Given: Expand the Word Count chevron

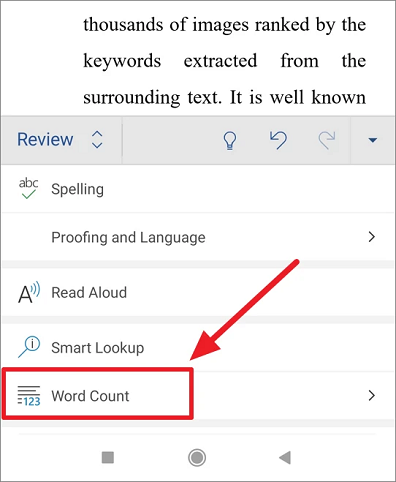Looking at the screenshot, I should click(x=372, y=395).
